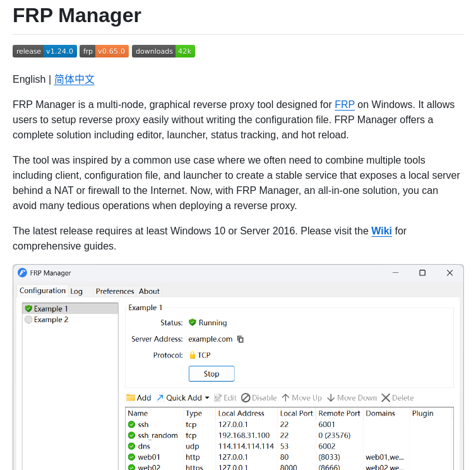The width and height of the screenshot is (476, 470).
Task: Click the Local Port column header
Action: point(297,413)
